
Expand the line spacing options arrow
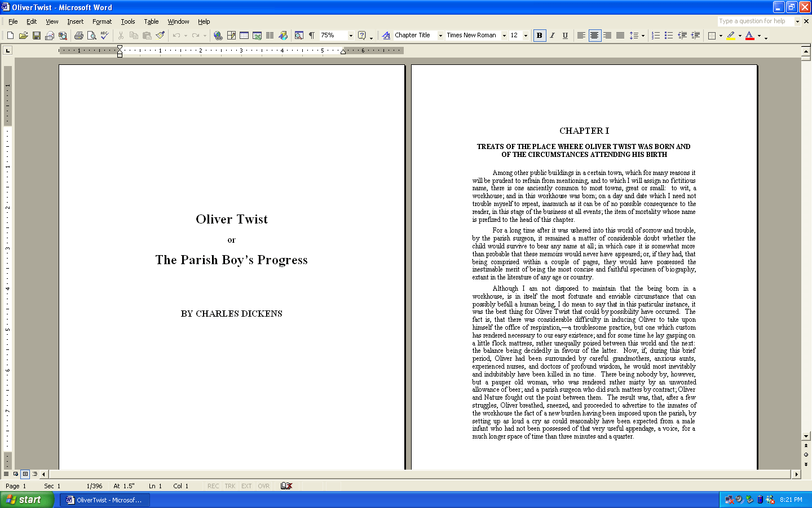click(643, 36)
